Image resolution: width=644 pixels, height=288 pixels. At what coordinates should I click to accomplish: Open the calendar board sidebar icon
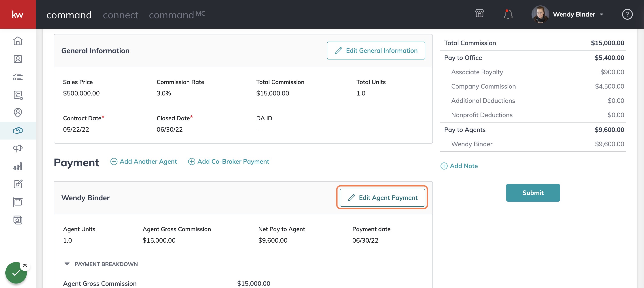tap(18, 202)
